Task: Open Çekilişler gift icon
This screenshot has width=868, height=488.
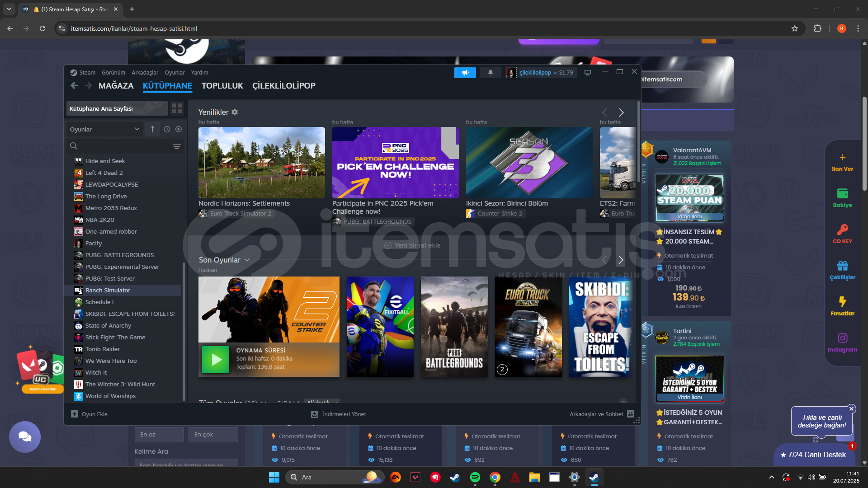Action: tap(843, 266)
